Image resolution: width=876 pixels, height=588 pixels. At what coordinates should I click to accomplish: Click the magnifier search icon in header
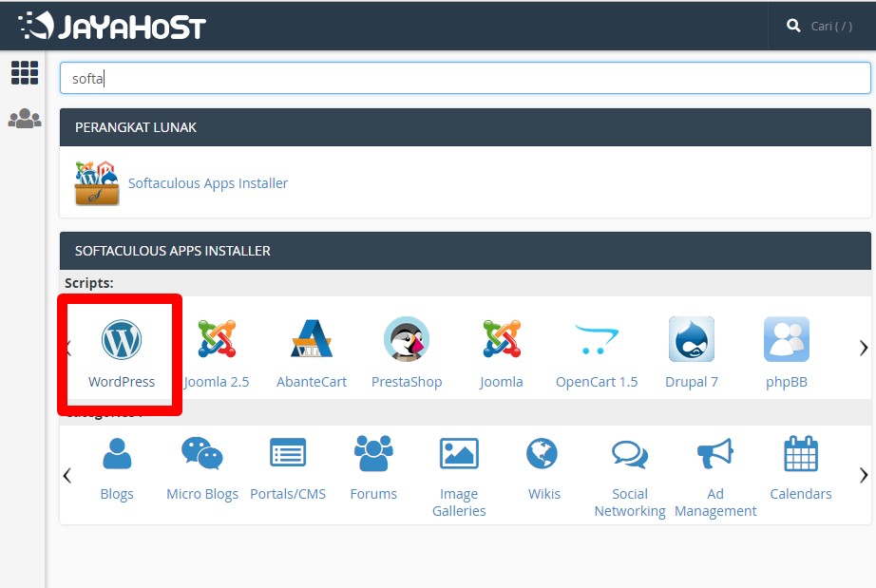pos(793,26)
